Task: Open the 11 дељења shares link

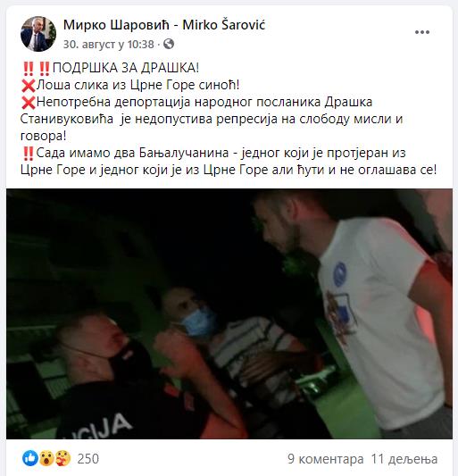Action: pos(404,459)
